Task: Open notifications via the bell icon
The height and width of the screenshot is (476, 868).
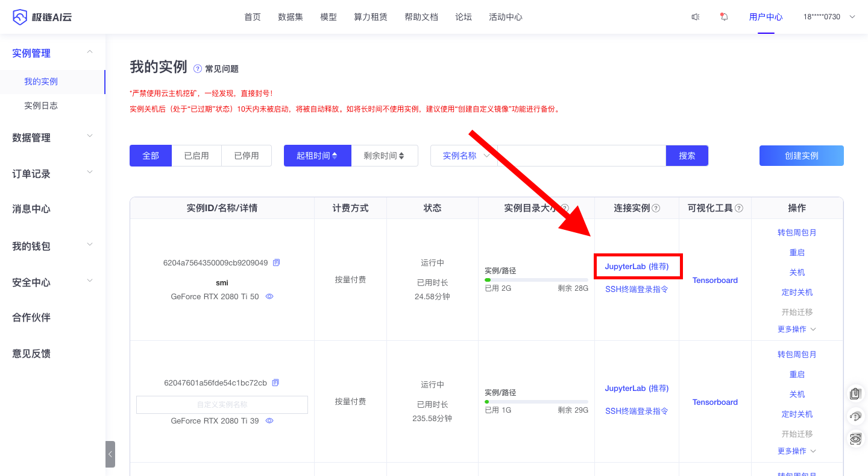Action: 723,17
